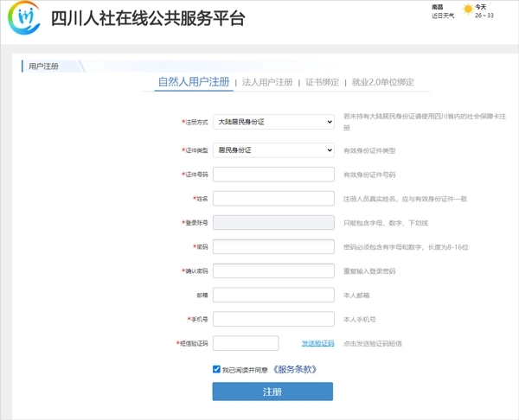This screenshot has height=420, width=519.
Task: Focus the 证件号码 input field
Action: click(272, 175)
